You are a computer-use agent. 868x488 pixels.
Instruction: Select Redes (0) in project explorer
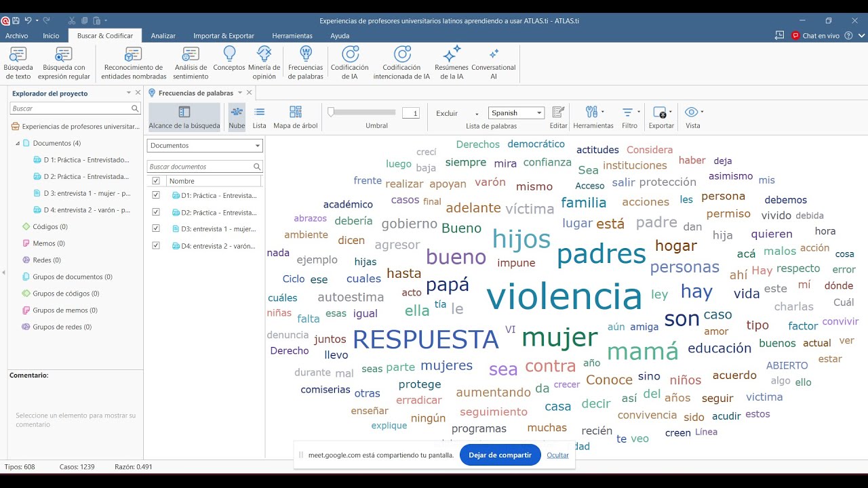(x=41, y=260)
